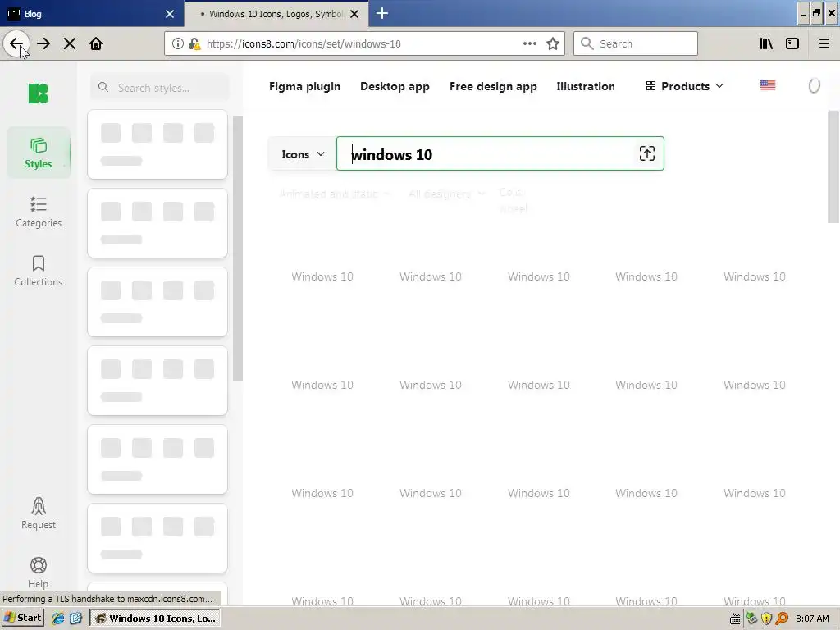
Task: Close the Windows 10 Icons tab
Action: tap(354, 14)
